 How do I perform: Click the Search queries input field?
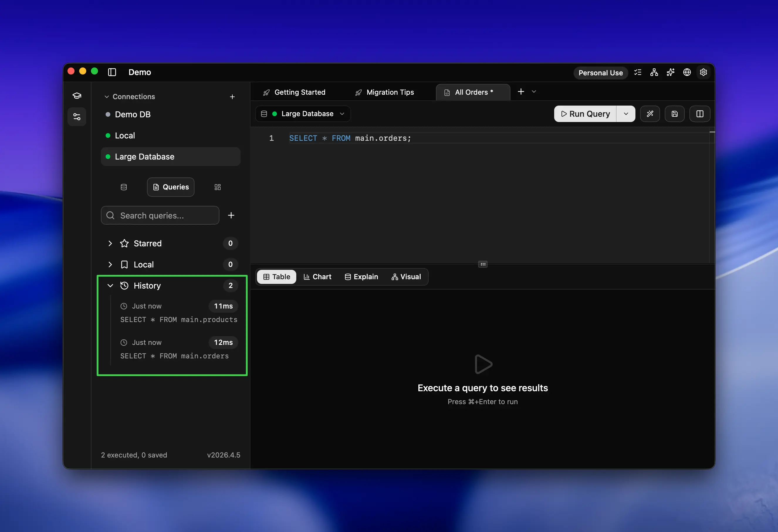(164, 216)
